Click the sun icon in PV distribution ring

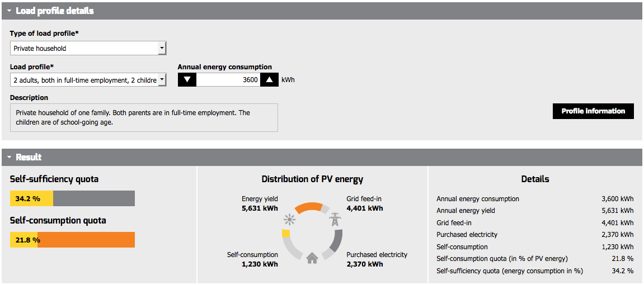tap(290, 221)
